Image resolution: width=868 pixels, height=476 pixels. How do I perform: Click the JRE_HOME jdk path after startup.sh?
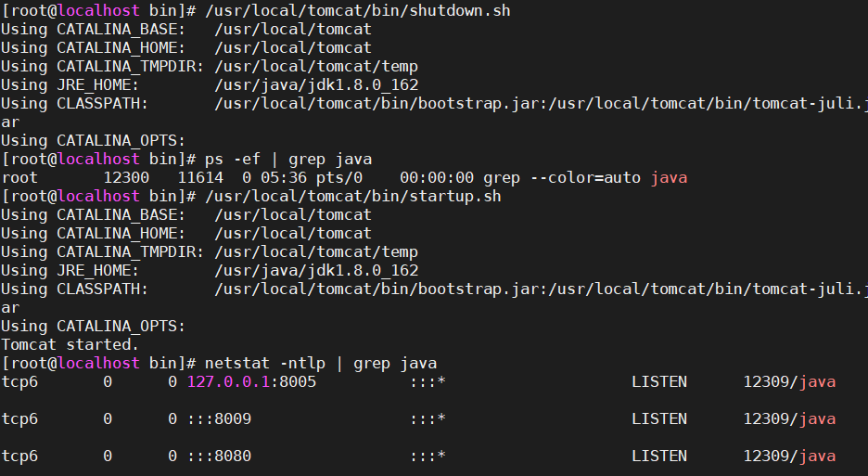coord(316,270)
